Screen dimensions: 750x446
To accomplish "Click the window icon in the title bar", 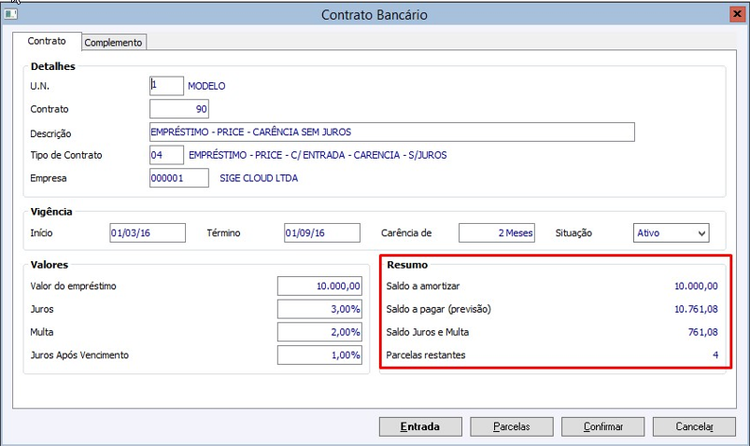I will (11, 14).
